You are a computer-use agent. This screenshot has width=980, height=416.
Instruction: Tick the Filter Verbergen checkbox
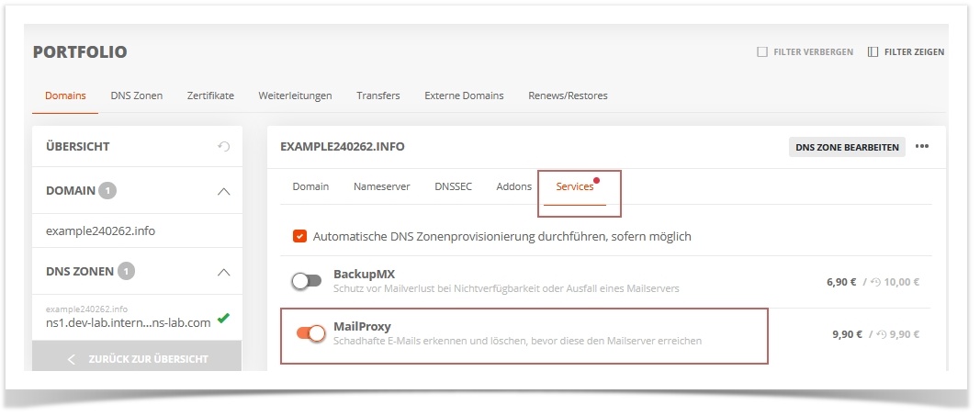point(762,51)
